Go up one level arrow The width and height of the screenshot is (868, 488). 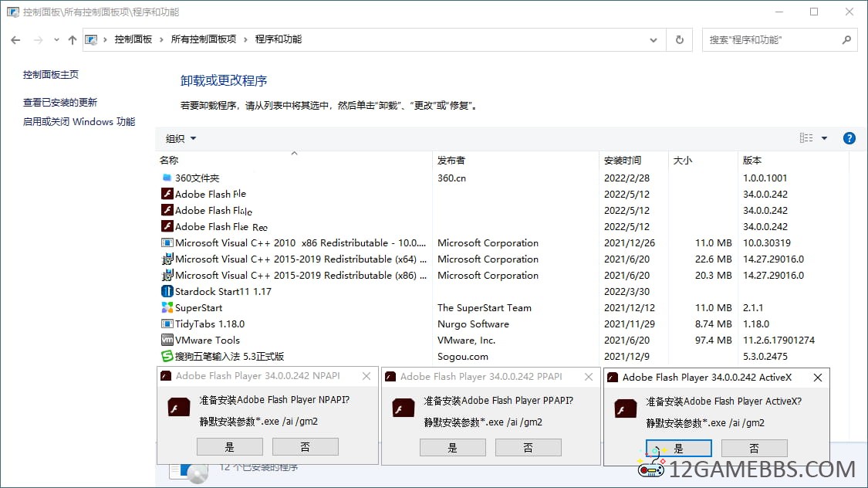[x=72, y=40]
